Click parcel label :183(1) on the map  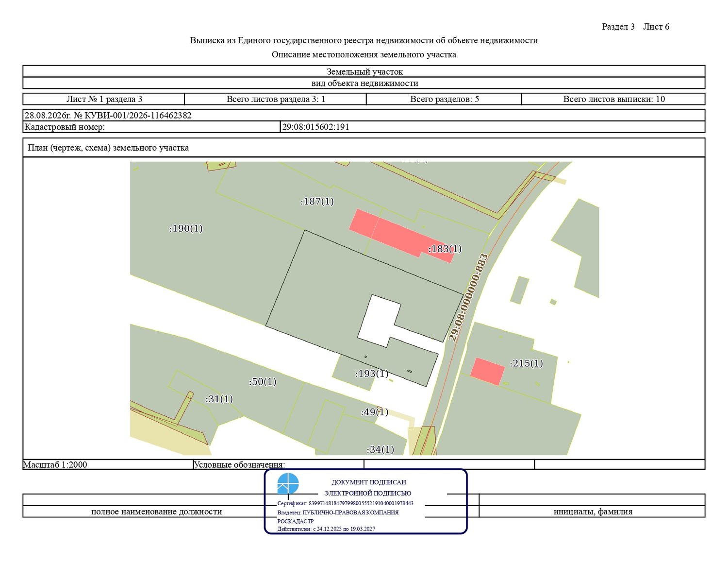(445, 249)
